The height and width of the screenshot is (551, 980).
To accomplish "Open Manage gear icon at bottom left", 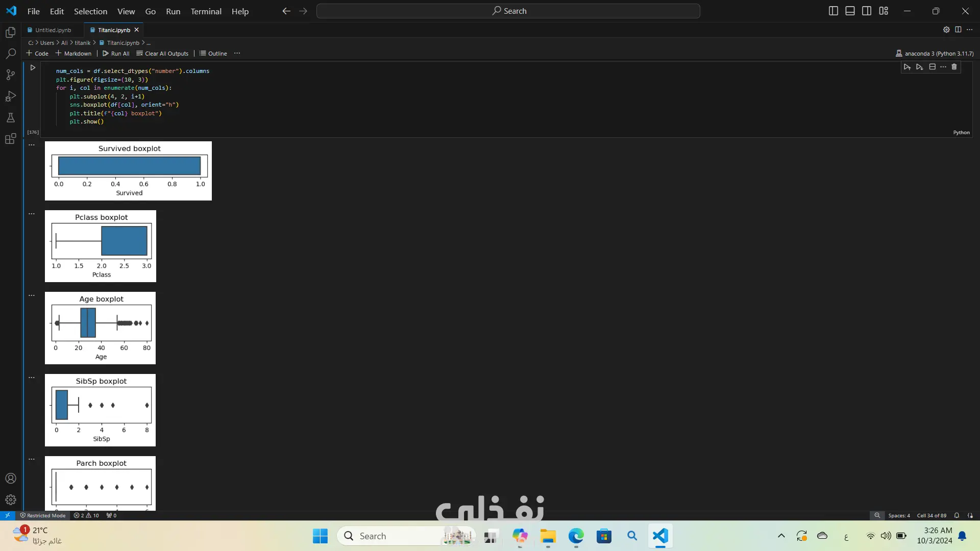I will tap(11, 499).
